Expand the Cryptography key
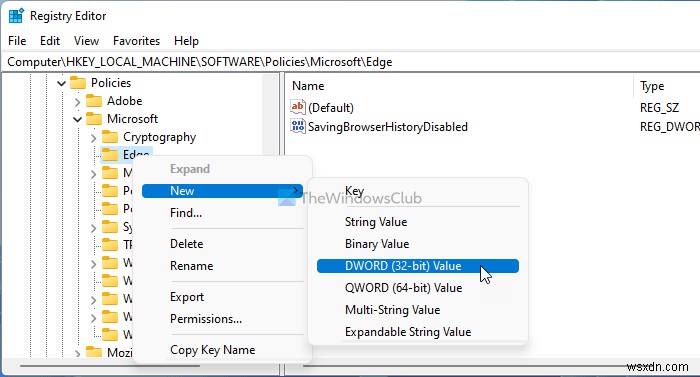Screen dimensions: 700x377 93,138
